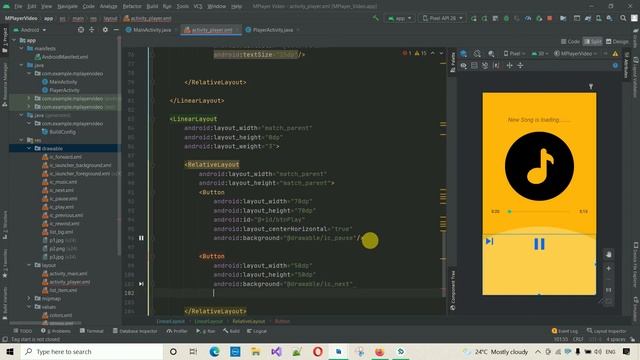Switch editor to Design view mode
This screenshot has width=640, height=360.
point(617,41)
